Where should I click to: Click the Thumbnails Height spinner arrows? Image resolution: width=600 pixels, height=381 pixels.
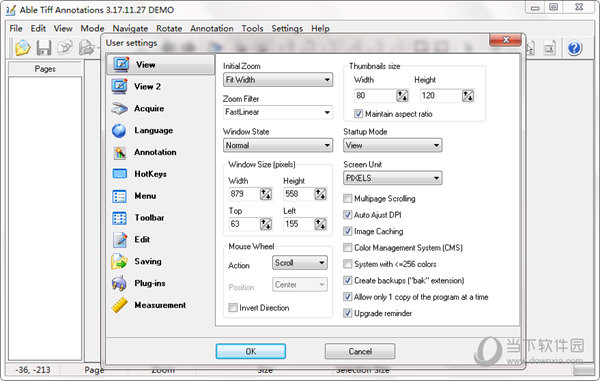[x=468, y=96]
